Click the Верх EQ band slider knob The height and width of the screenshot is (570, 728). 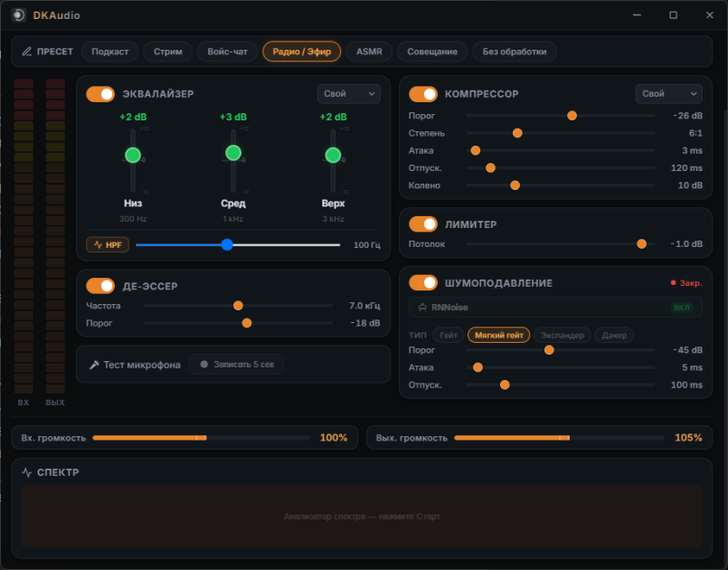coord(333,155)
